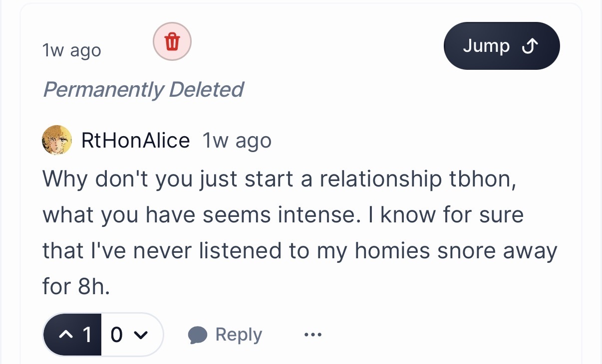Click the Reply text label

pos(238,335)
